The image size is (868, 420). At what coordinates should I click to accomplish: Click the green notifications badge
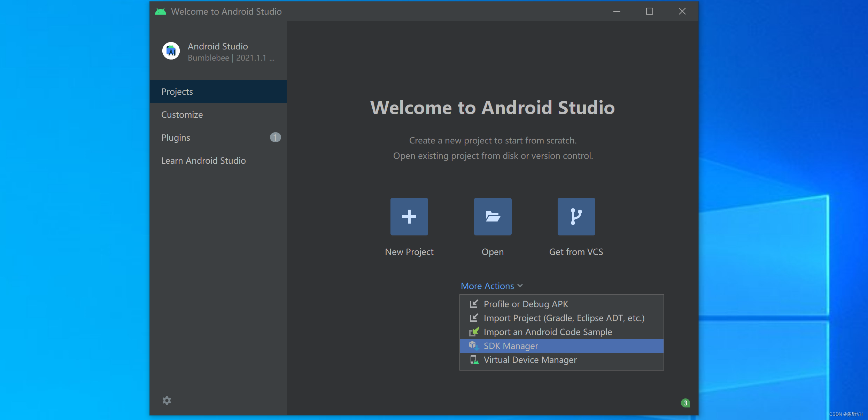click(685, 403)
